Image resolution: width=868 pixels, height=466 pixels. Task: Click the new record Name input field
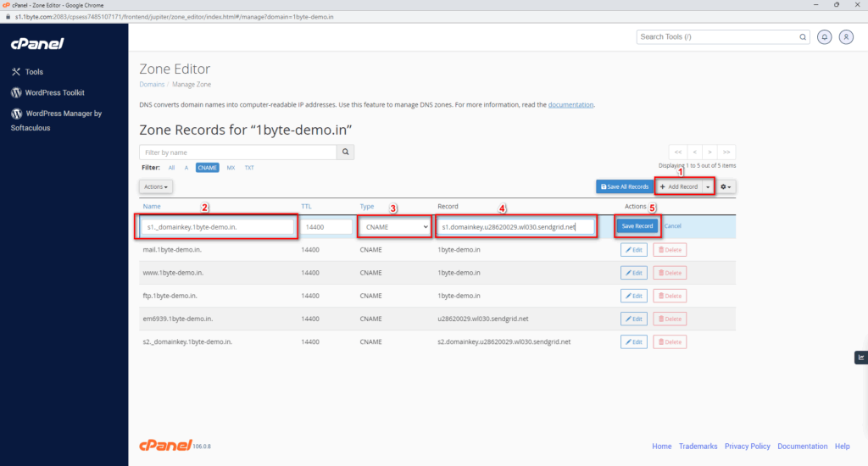click(218, 227)
